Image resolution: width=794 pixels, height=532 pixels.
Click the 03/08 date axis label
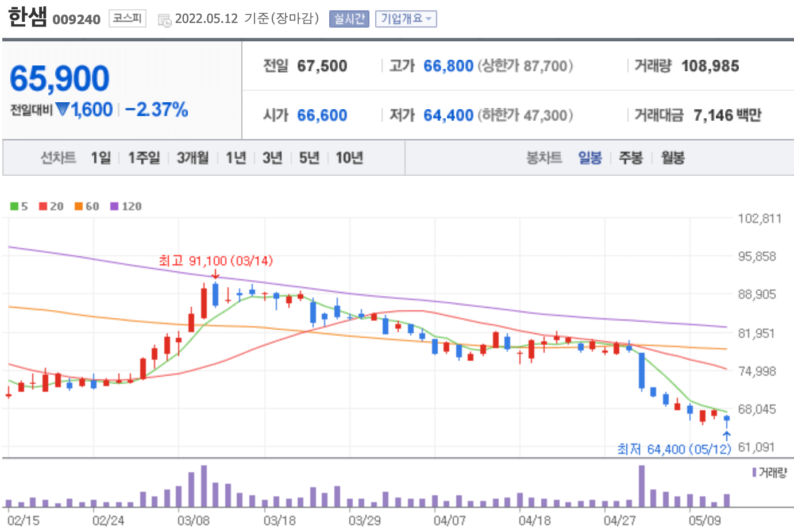(x=194, y=521)
